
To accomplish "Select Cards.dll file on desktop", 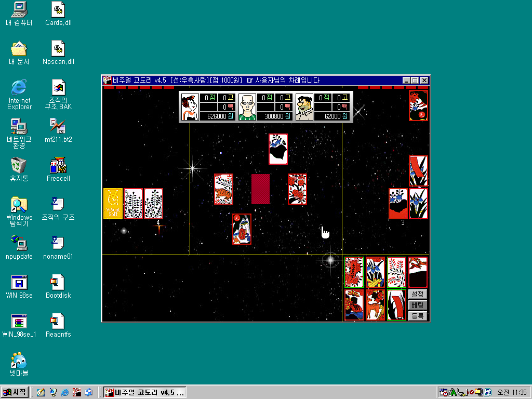I will click(x=58, y=14).
